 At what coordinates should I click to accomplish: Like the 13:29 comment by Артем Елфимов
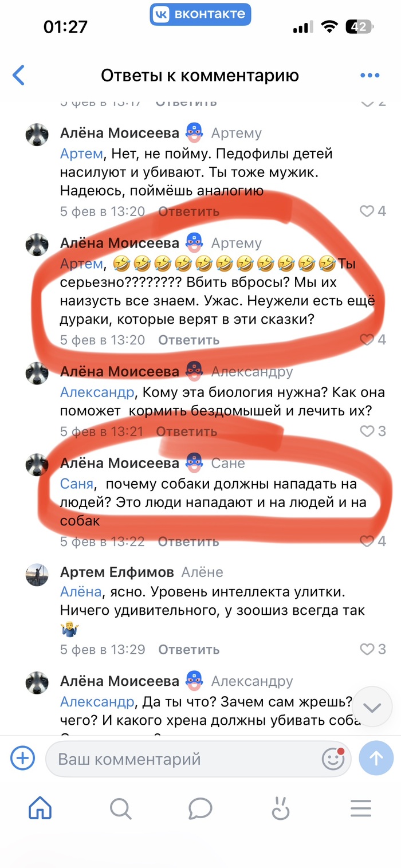pyautogui.click(x=373, y=649)
